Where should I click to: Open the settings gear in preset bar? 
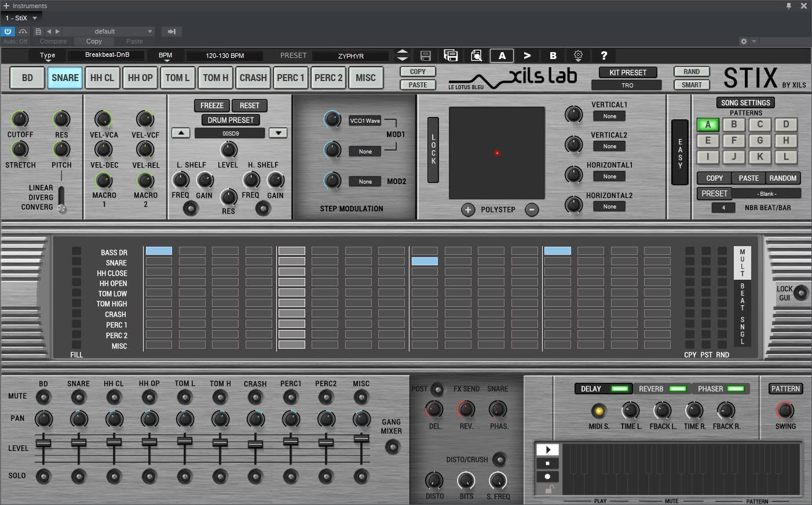click(x=578, y=56)
